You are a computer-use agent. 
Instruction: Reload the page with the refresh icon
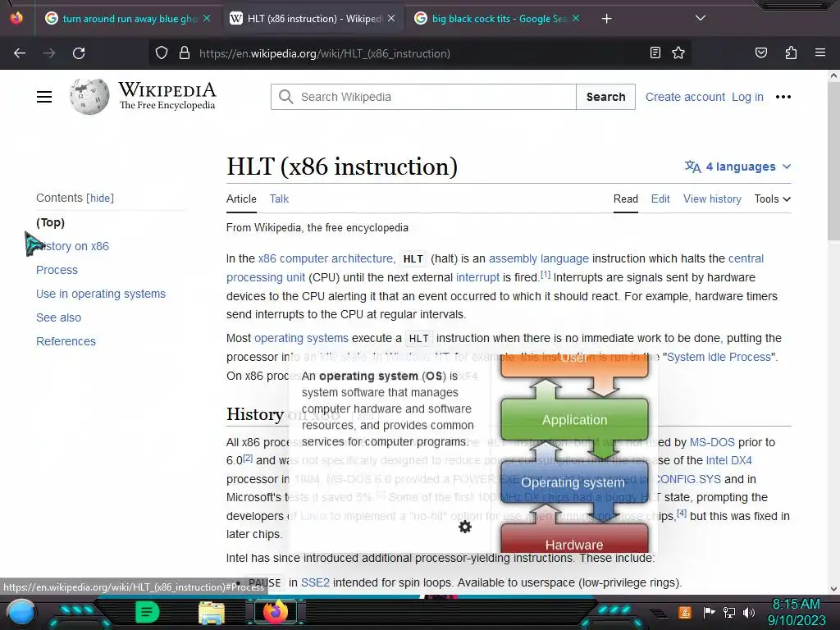(x=79, y=53)
